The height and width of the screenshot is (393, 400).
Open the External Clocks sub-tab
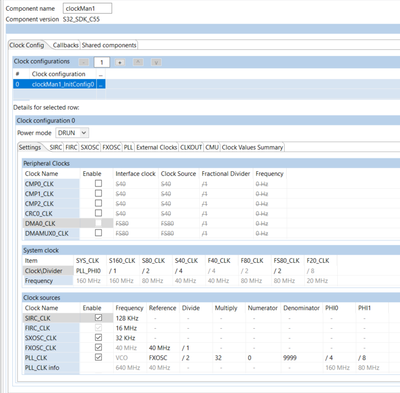(157, 147)
